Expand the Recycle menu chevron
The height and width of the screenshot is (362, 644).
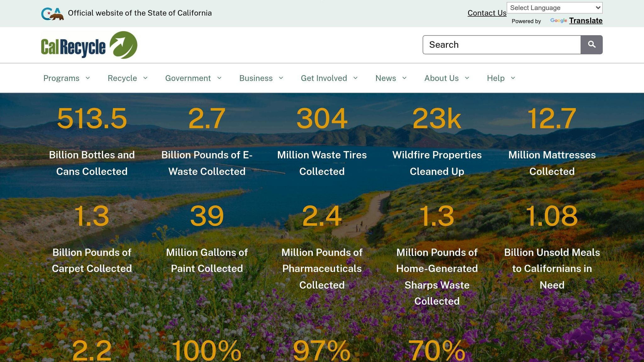pyautogui.click(x=145, y=78)
